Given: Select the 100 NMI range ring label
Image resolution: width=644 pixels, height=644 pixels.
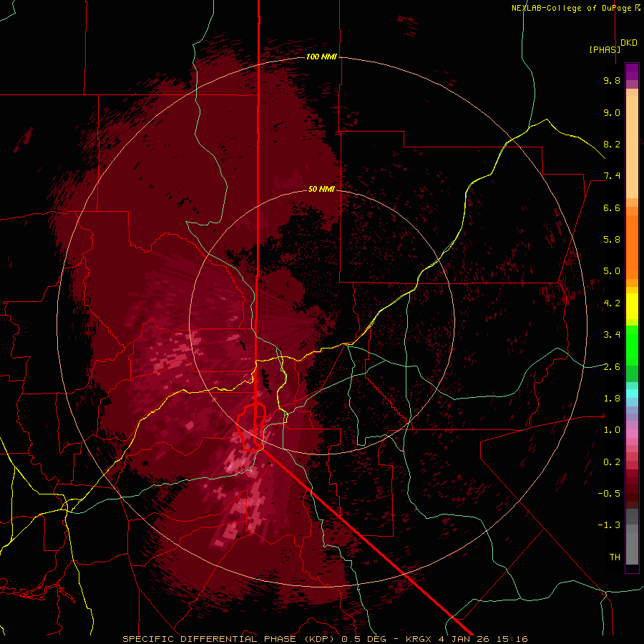Looking at the screenshot, I should (321, 57).
